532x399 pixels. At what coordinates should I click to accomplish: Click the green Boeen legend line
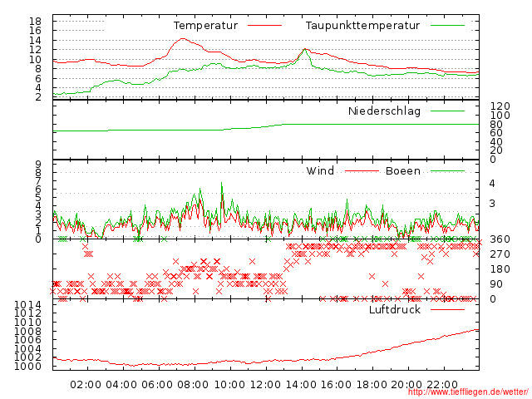coord(447,171)
